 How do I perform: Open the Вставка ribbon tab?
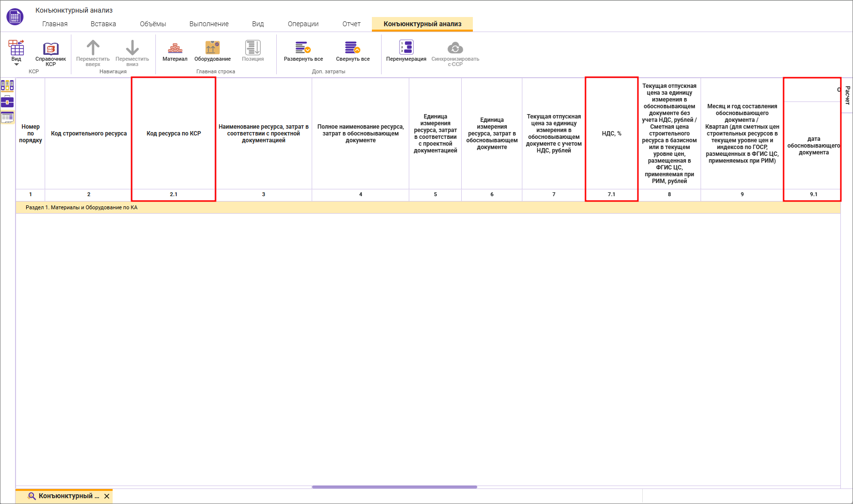click(x=103, y=24)
